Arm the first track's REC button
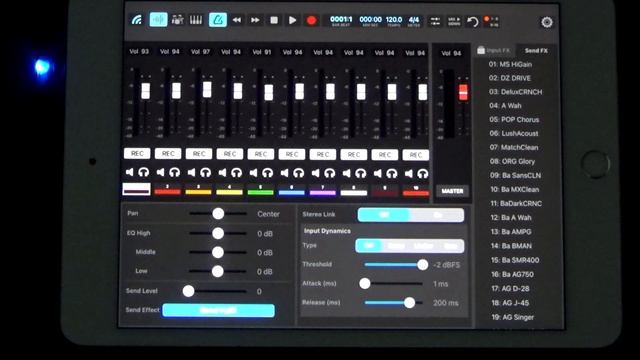The image size is (640, 360). click(x=137, y=153)
